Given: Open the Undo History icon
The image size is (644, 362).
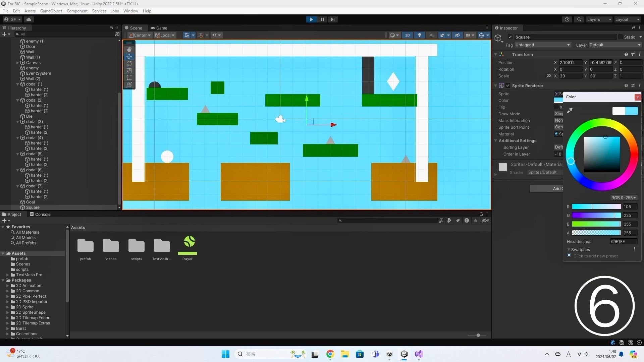Looking at the screenshot, I should [567, 19].
